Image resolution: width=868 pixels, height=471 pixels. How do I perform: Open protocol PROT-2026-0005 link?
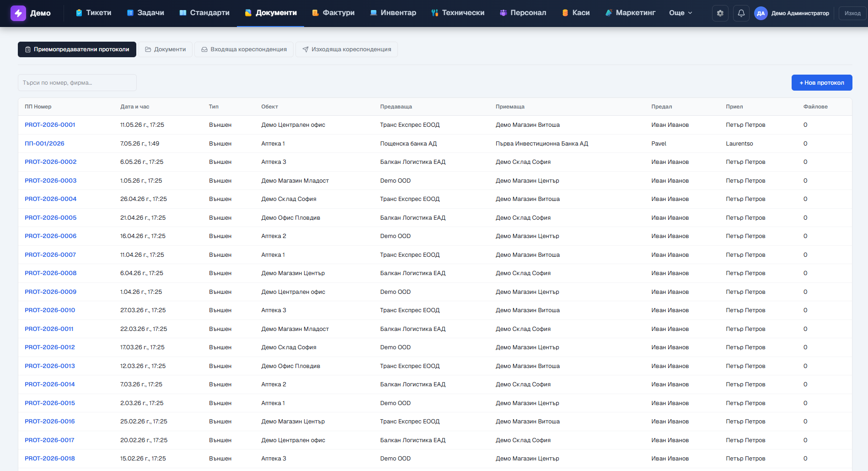[x=51, y=218]
